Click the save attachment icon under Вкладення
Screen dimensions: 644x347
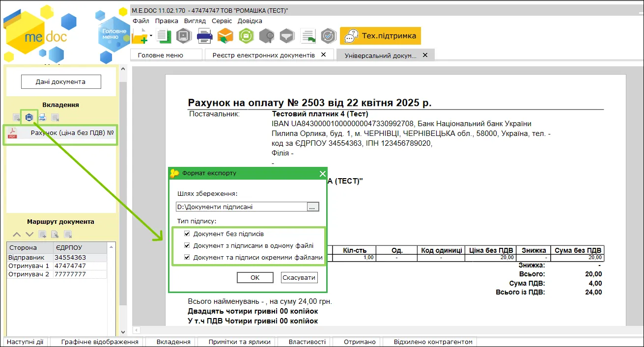[x=29, y=117]
